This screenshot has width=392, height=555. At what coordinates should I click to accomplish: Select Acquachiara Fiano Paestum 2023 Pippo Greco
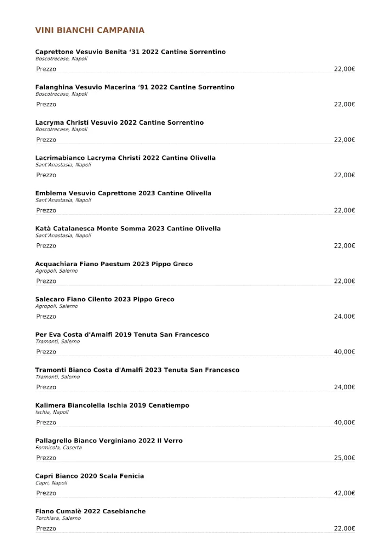coord(114,264)
